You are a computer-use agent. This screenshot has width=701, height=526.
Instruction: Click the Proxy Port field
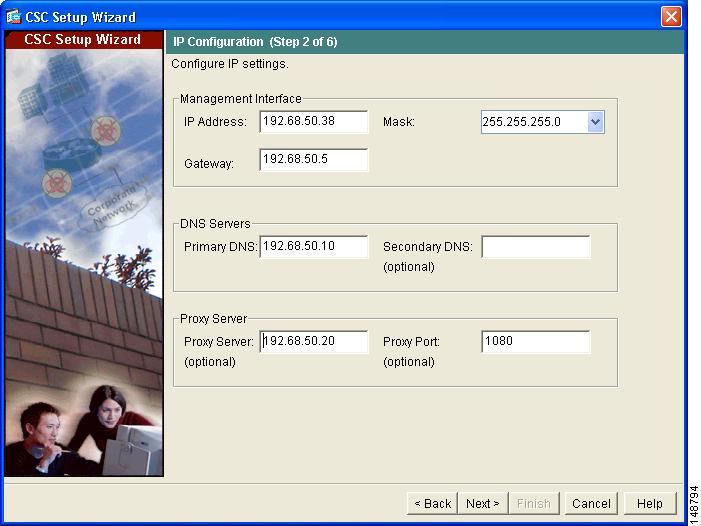point(536,342)
